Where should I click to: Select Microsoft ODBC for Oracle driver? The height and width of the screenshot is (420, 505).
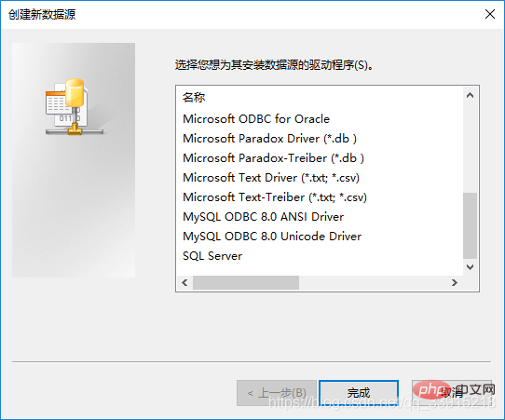pos(256,119)
